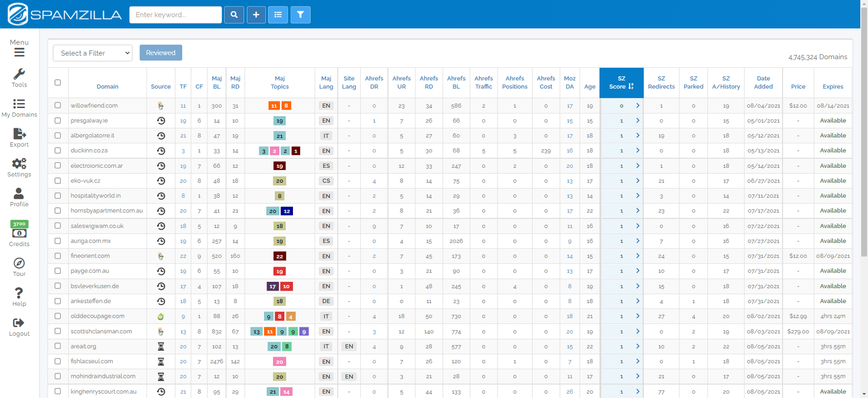Open Tools wrench icon in sidebar

pyautogui.click(x=19, y=74)
